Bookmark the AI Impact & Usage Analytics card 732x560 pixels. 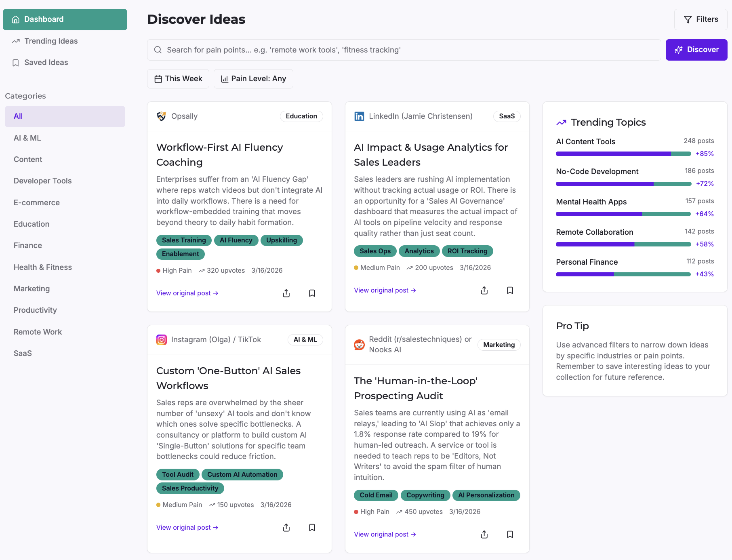coord(510,291)
